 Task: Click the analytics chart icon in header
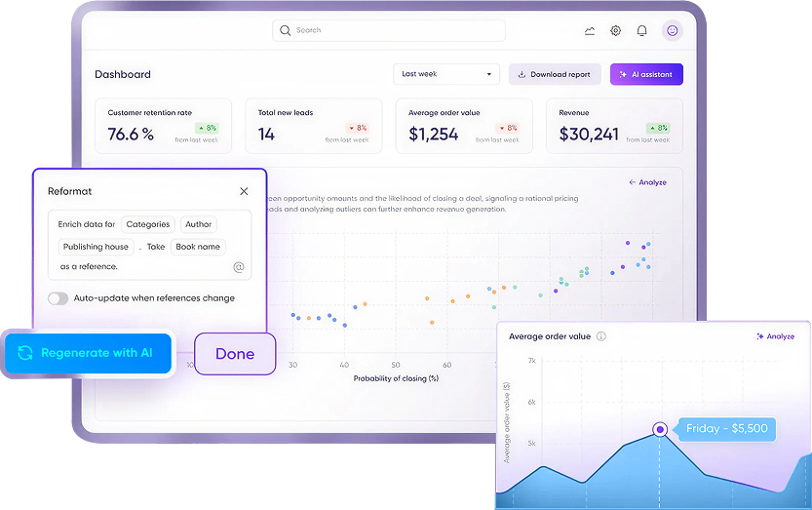coord(590,30)
